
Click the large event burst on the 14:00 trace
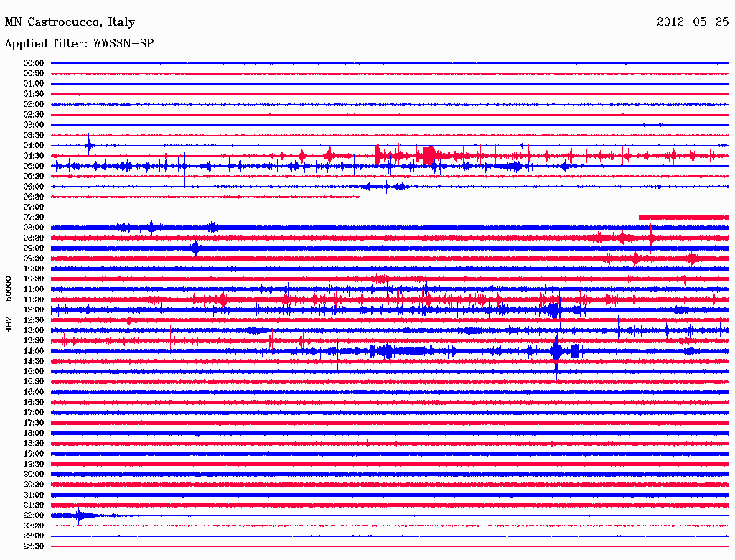point(556,351)
